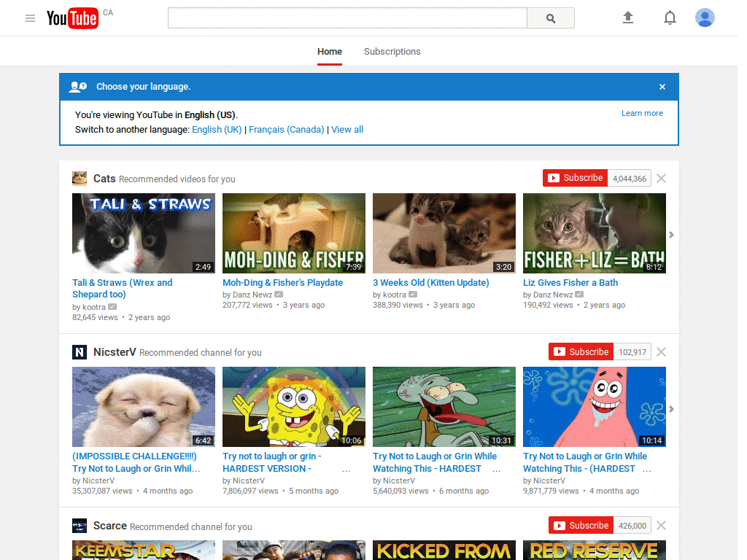The width and height of the screenshot is (747, 560).
Task: Click View all languages link
Action: tap(347, 130)
